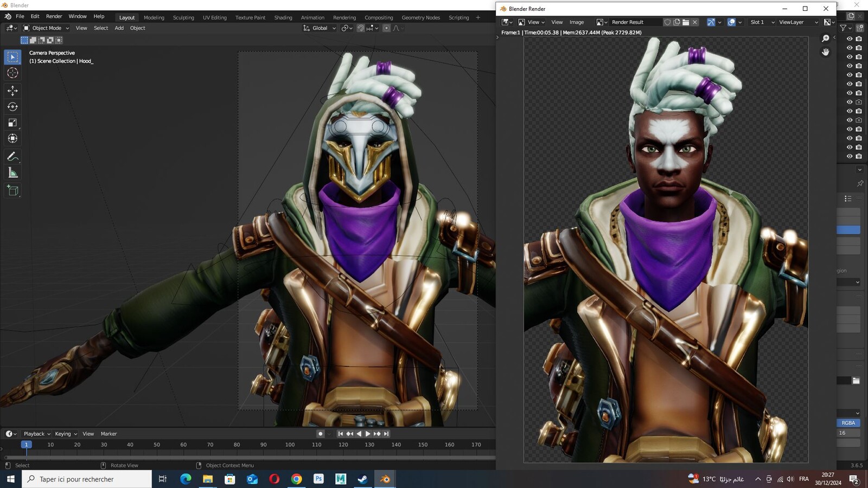Play the animation forward

point(368,434)
